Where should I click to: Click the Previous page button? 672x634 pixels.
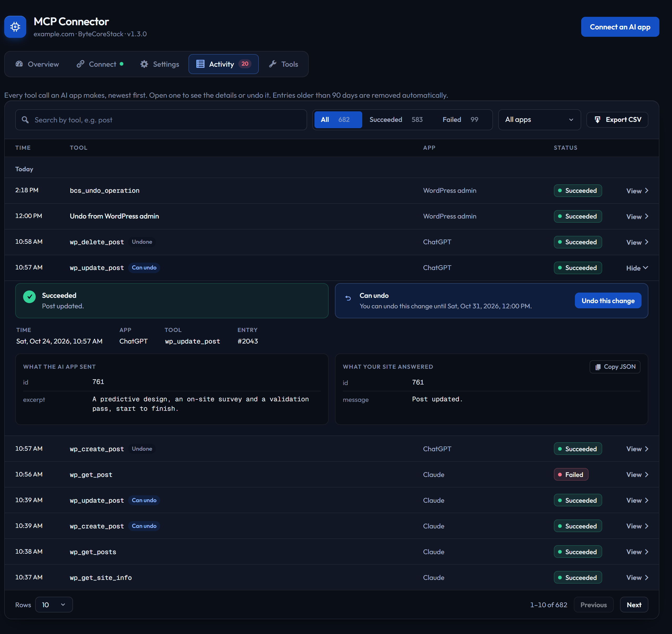(594, 605)
